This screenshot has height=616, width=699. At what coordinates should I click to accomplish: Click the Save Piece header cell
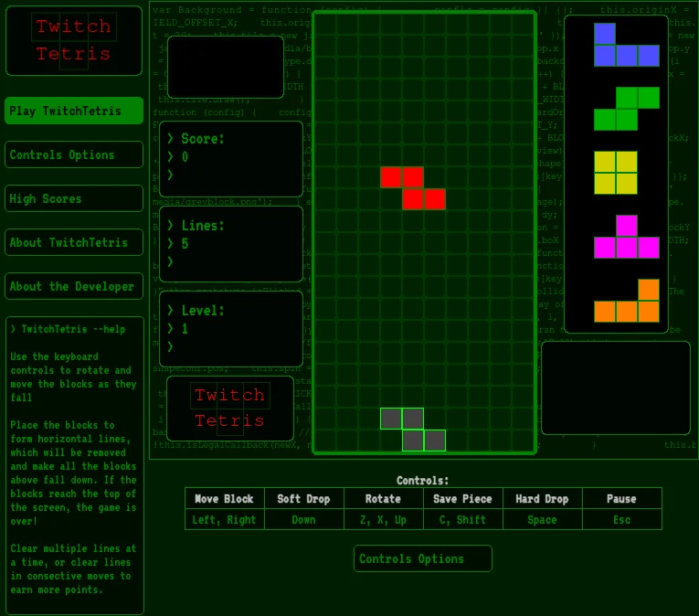(x=462, y=499)
